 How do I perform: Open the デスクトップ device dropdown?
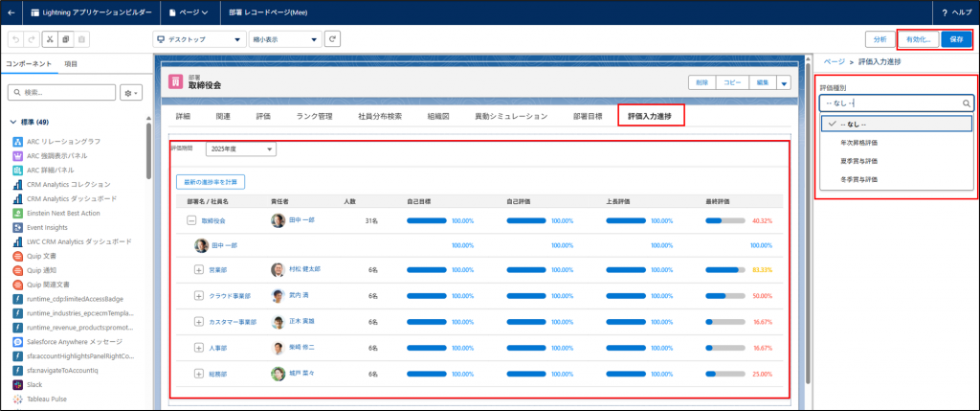point(198,39)
